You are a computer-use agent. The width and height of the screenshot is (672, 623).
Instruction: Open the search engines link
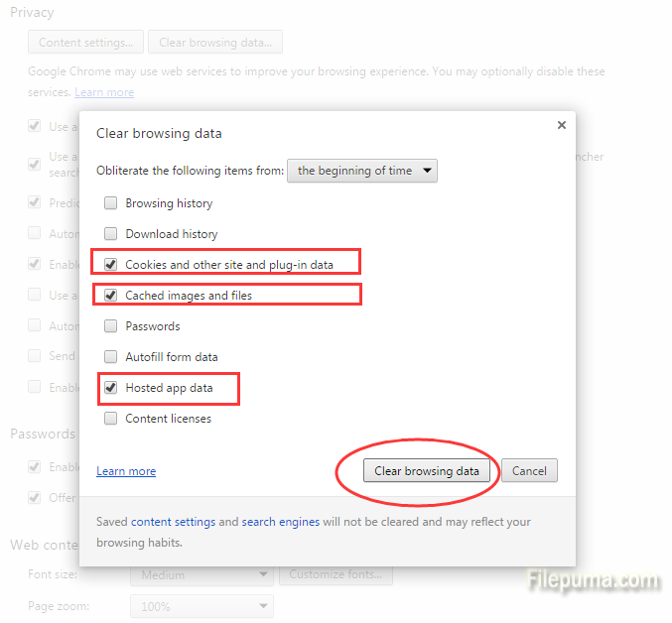pos(280,522)
